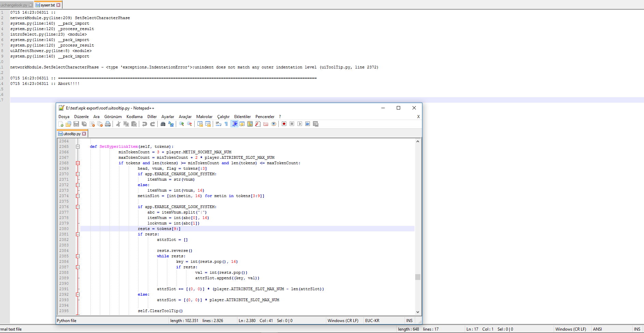Toggle the indent guide icon
Image resolution: width=644 pixels, height=333 pixels.
pos(235,124)
